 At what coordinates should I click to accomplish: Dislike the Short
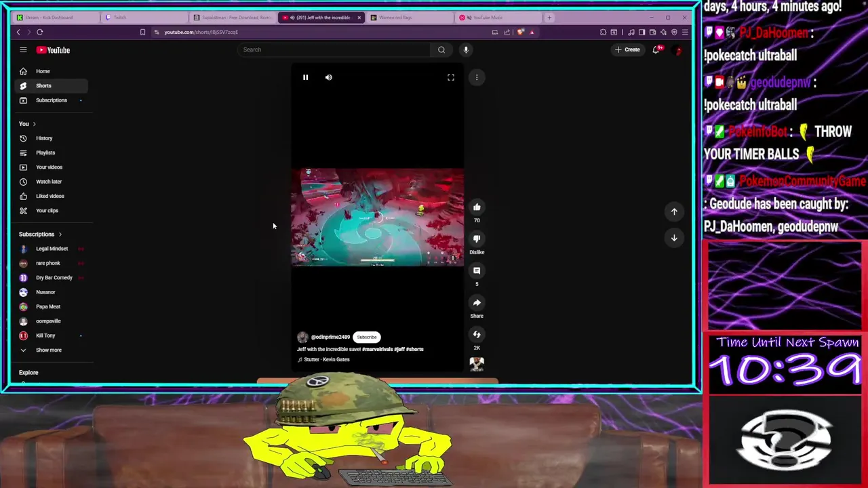point(477,239)
